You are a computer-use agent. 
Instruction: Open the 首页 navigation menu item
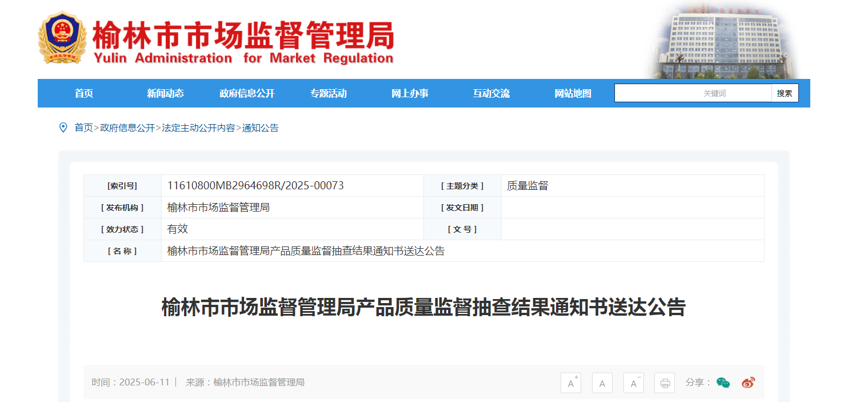tap(84, 93)
